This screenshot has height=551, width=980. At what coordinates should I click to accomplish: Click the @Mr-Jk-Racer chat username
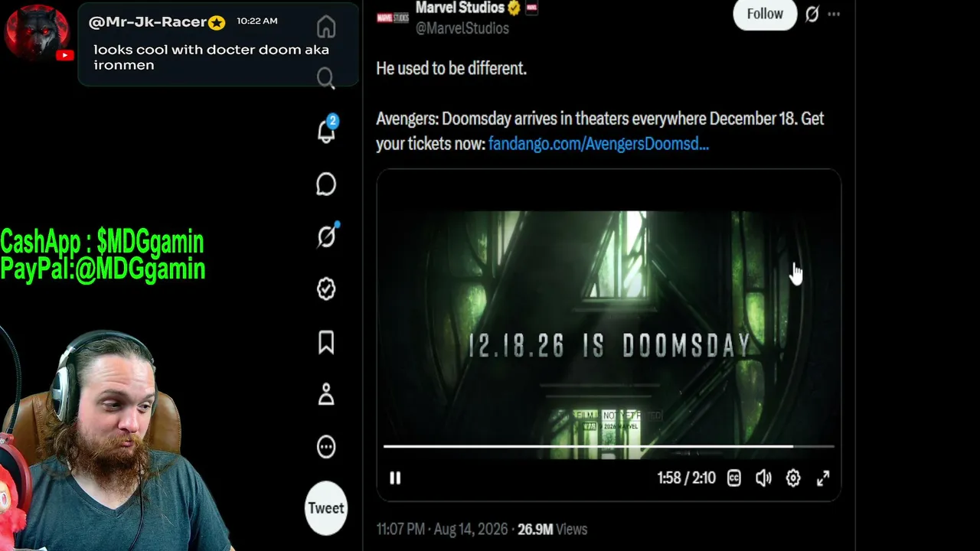(148, 22)
